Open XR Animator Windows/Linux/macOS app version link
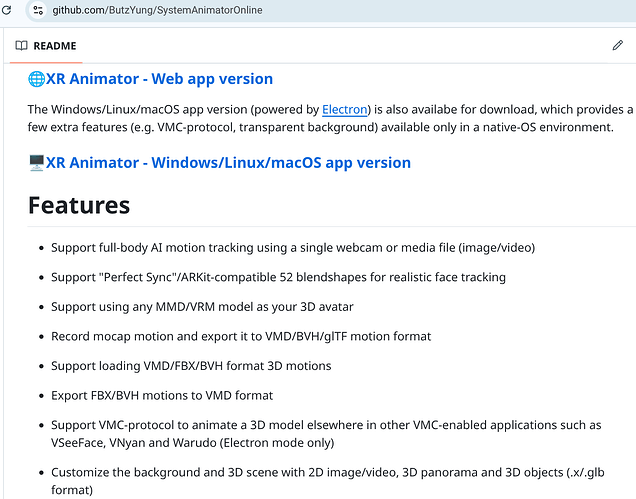Image resolution: width=636 pixels, height=499 pixels. pos(228,163)
